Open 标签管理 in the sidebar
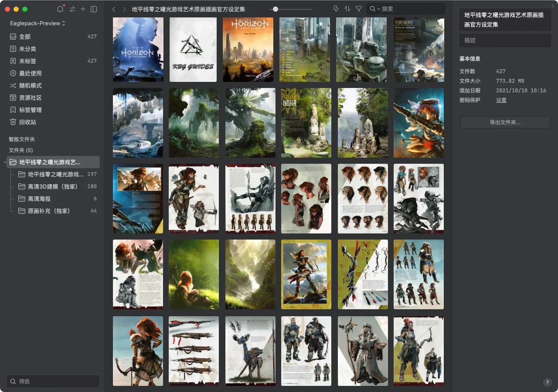Image resolution: width=558 pixels, height=392 pixels. [53, 110]
